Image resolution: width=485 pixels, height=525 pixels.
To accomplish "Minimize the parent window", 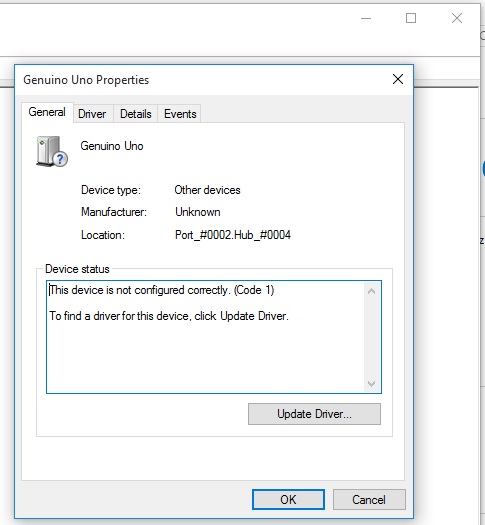I will pos(366,18).
